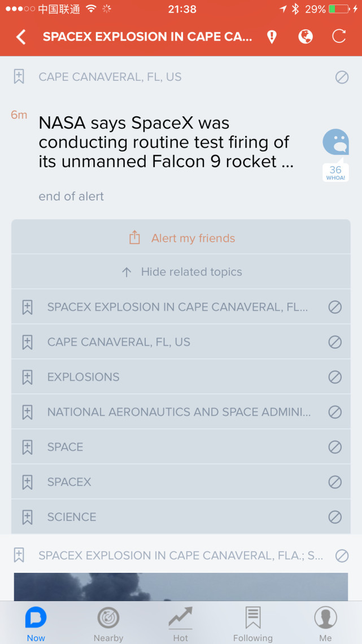
Task: Bookmark the EXPLOSIONS topic
Action: click(27, 377)
